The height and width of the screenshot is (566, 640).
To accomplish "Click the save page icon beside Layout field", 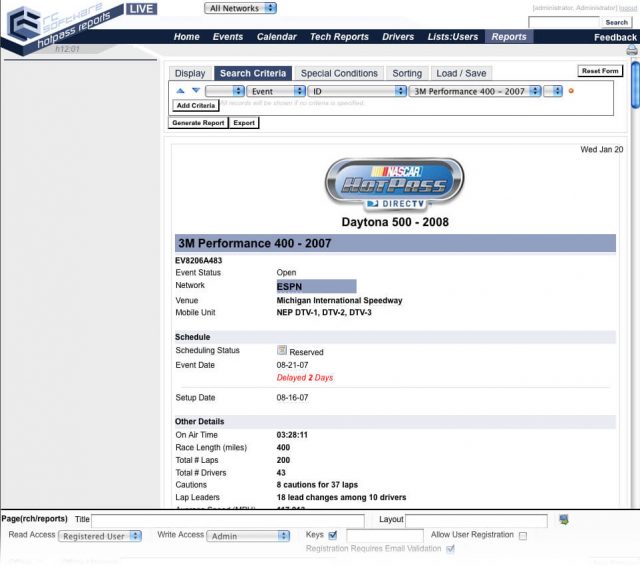I will pos(564,519).
